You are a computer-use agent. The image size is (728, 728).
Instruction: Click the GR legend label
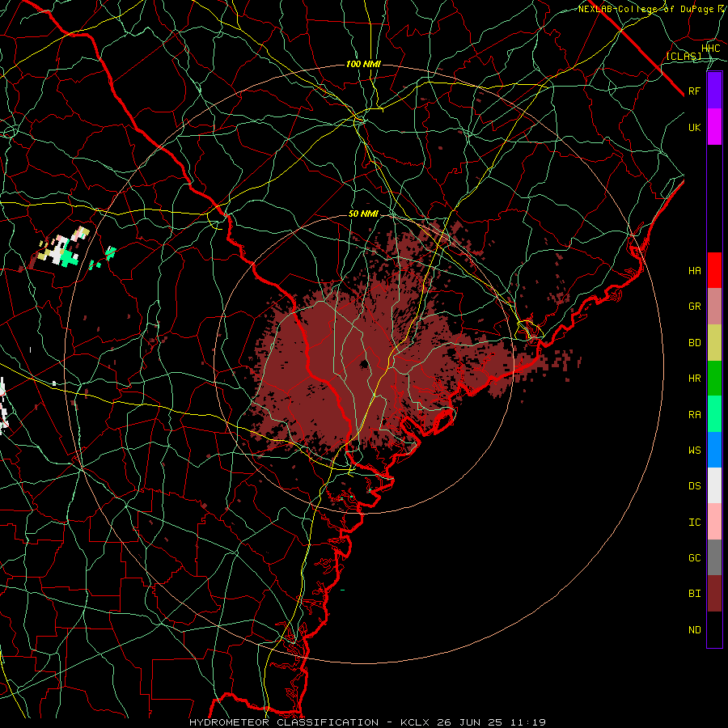pos(695,307)
